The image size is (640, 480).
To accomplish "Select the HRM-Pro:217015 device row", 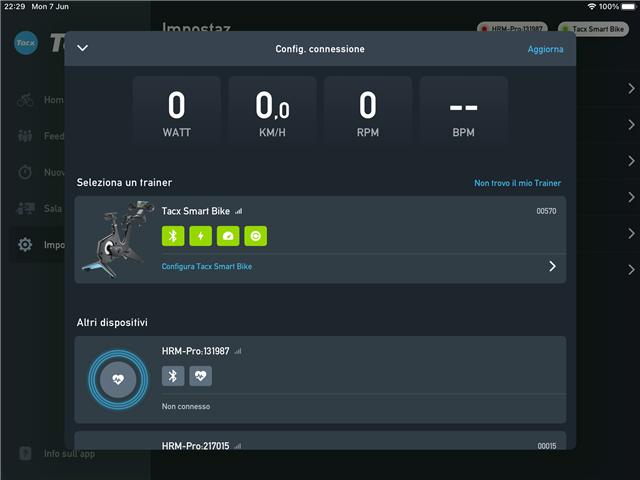I will 320,441.
